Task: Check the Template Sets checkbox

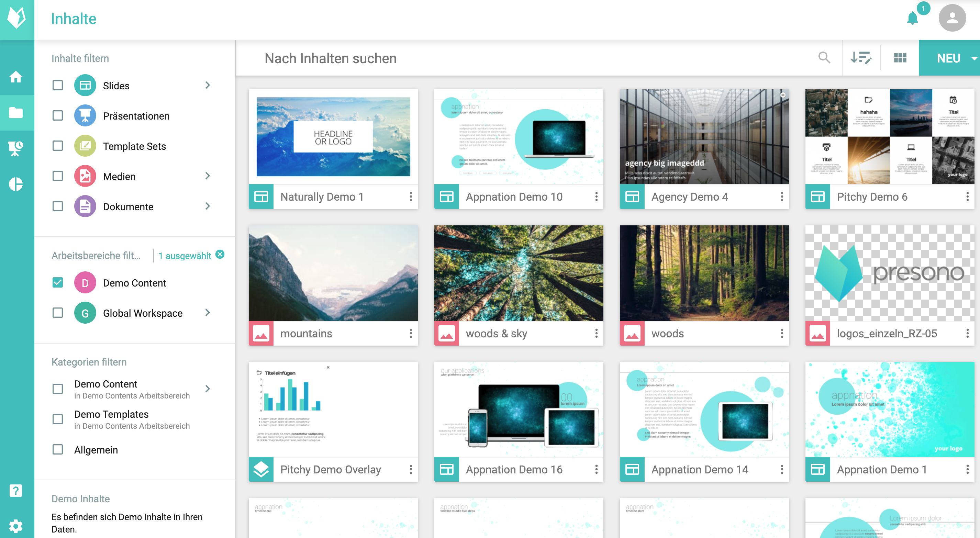Action: pos(58,146)
